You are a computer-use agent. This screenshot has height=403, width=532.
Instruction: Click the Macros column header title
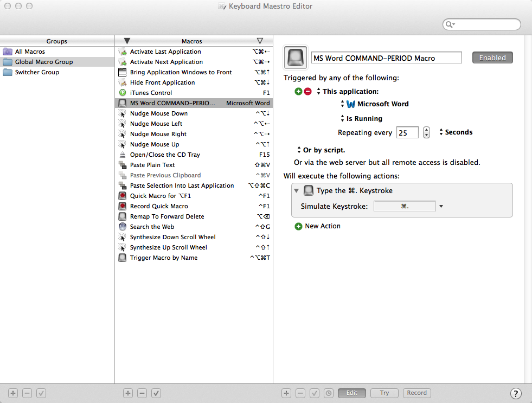pyautogui.click(x=191, y=41)
